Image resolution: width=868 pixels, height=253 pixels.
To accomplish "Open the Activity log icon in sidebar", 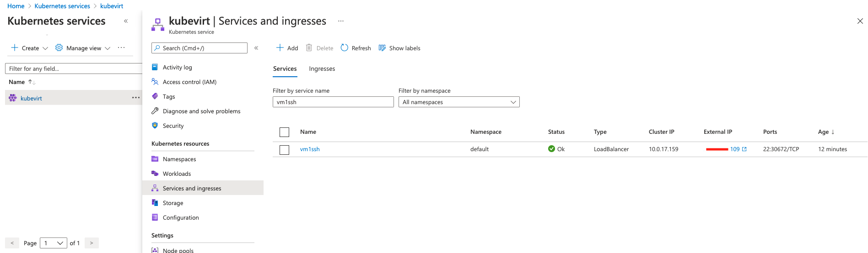I will 155,67.
